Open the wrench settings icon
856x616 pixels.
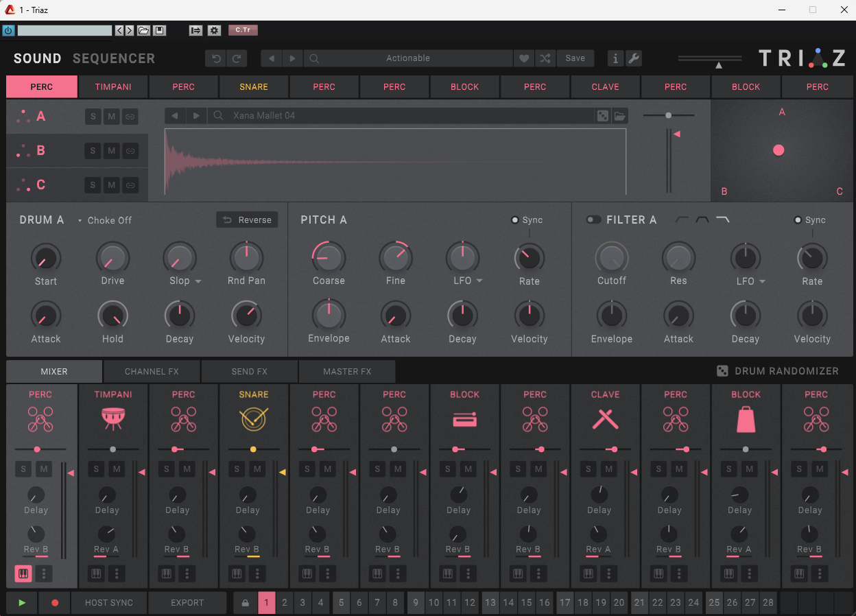coord(634,58)
